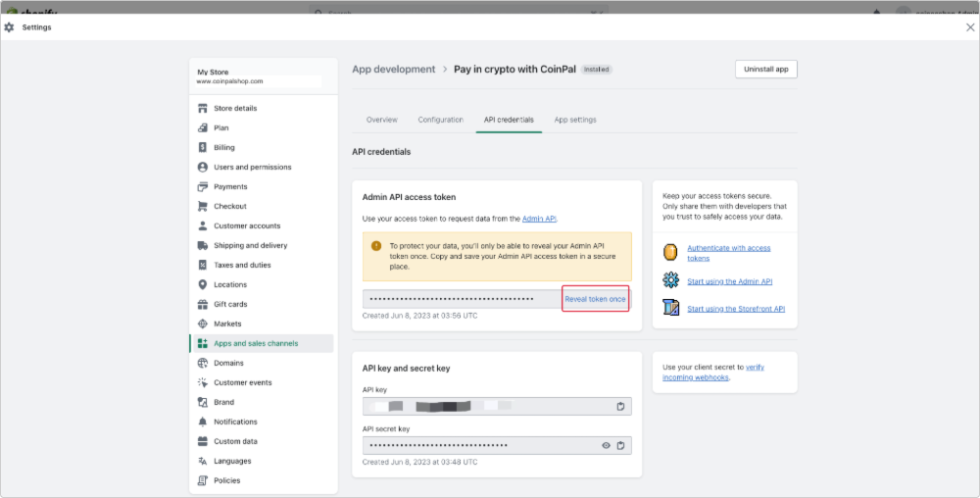Click the 'Admin API access token' heading
980x498 pixels.
pyautogui.click(x=409, y=197)
